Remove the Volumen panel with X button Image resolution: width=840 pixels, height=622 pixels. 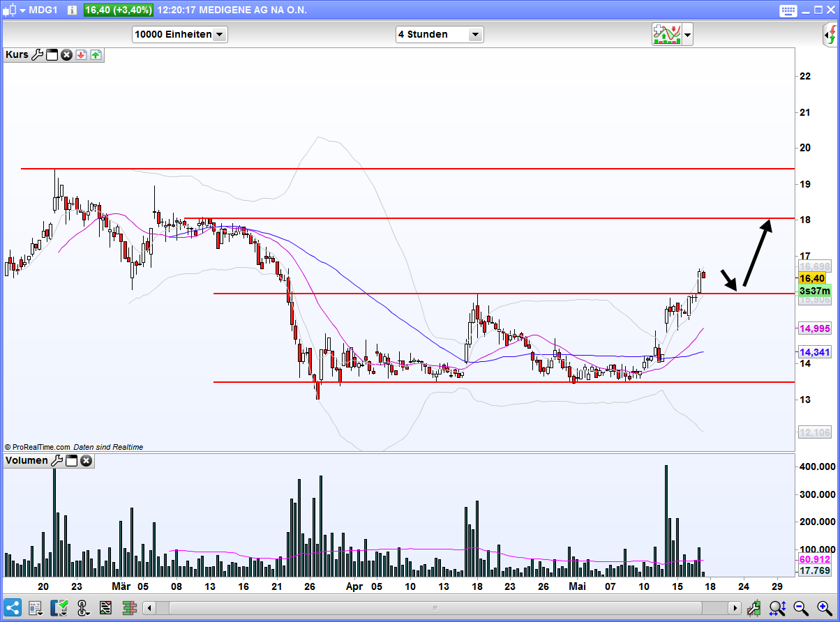86,461
